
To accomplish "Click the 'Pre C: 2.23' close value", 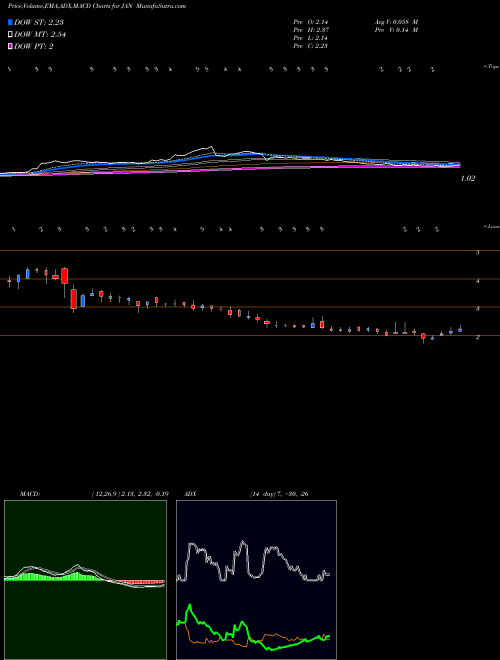I will (311, 46).
